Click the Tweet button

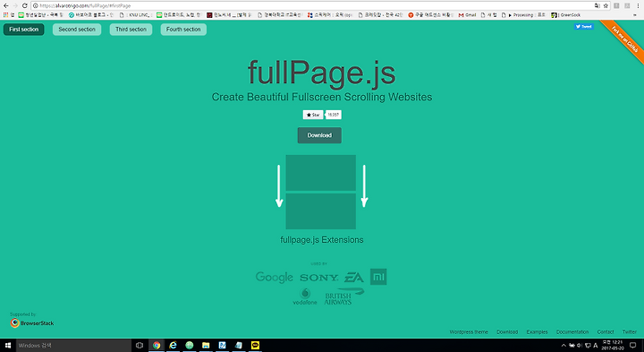[x=583, y=26]
